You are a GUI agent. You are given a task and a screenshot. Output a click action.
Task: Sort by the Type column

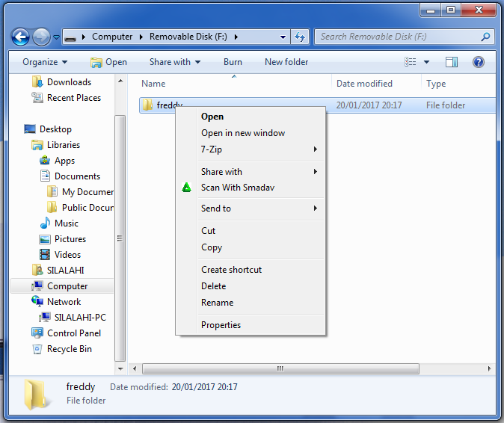tap(436, 84)
